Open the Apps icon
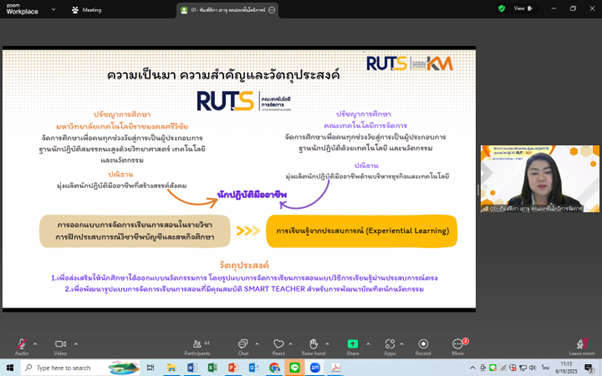The height and width of the screenshot is (376, 602). [x=390, y=346]
